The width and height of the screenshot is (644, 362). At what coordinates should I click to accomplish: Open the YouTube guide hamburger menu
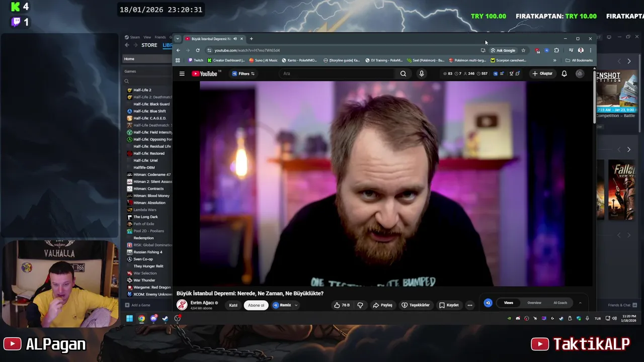click(x=182, y=74)
